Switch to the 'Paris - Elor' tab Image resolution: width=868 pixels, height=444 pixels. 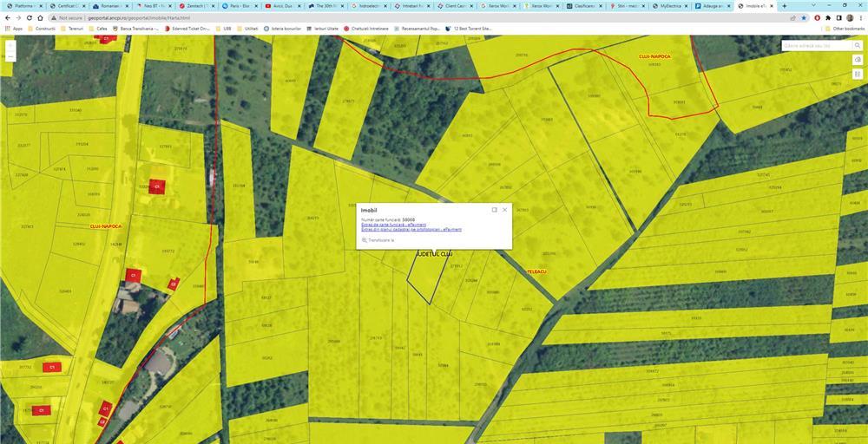coord(239,5)
